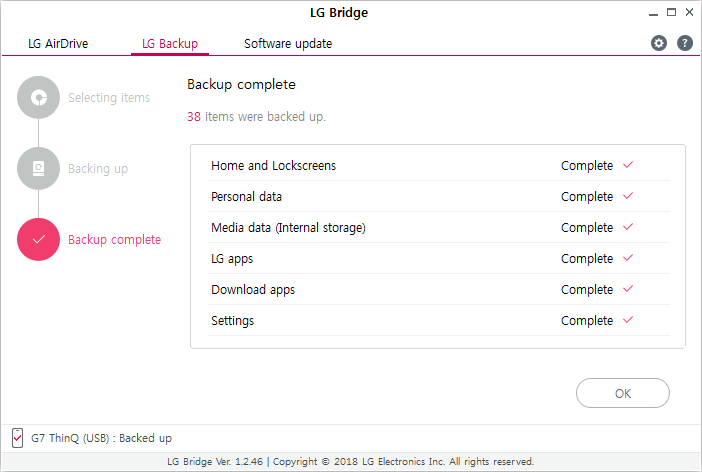Click Complete status for Download apps
This screenshot has width=702, height=472.
pos(586,289)
